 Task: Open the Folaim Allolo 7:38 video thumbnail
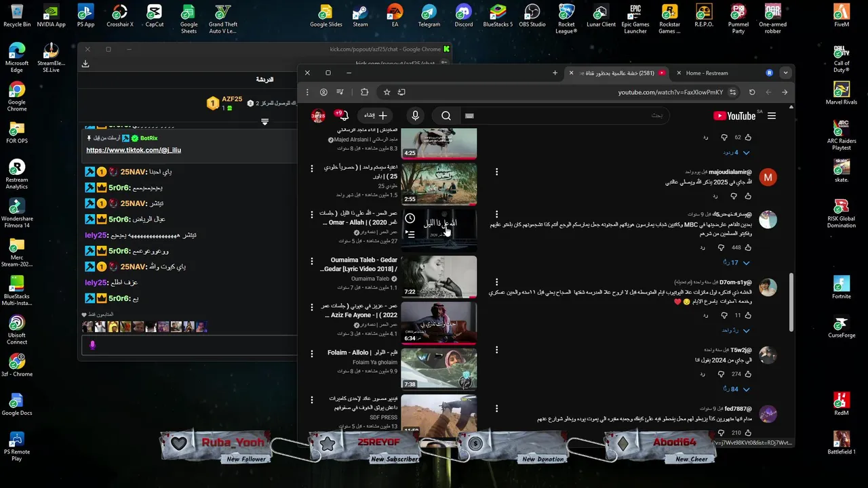click(x=439, y=369)
